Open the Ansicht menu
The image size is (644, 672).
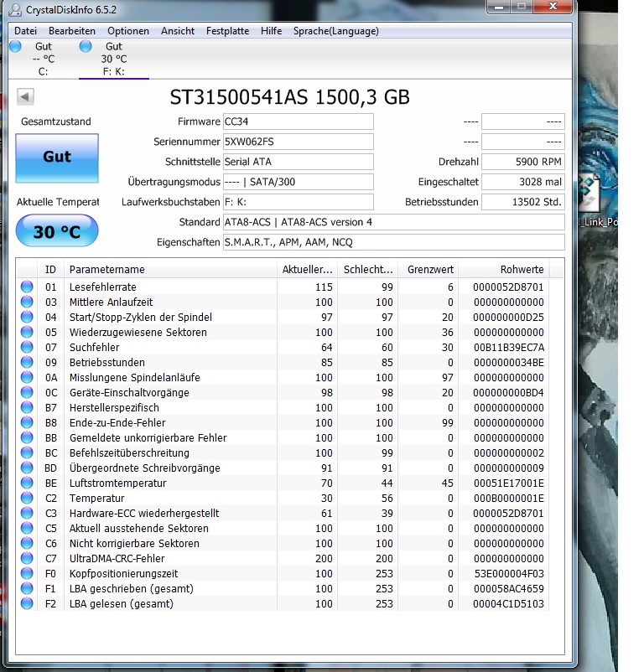[178, 31]
